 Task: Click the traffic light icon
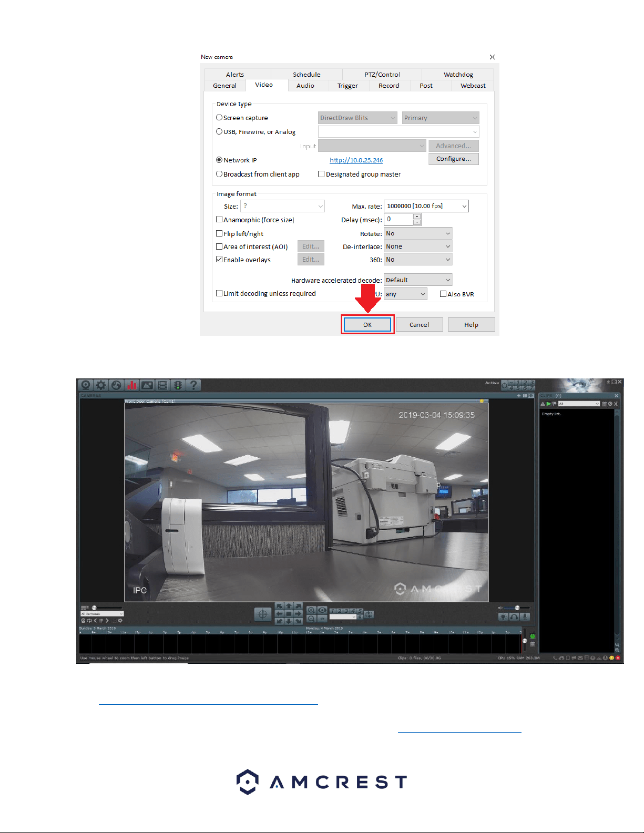pyautogui.click(x=178, y=385)
